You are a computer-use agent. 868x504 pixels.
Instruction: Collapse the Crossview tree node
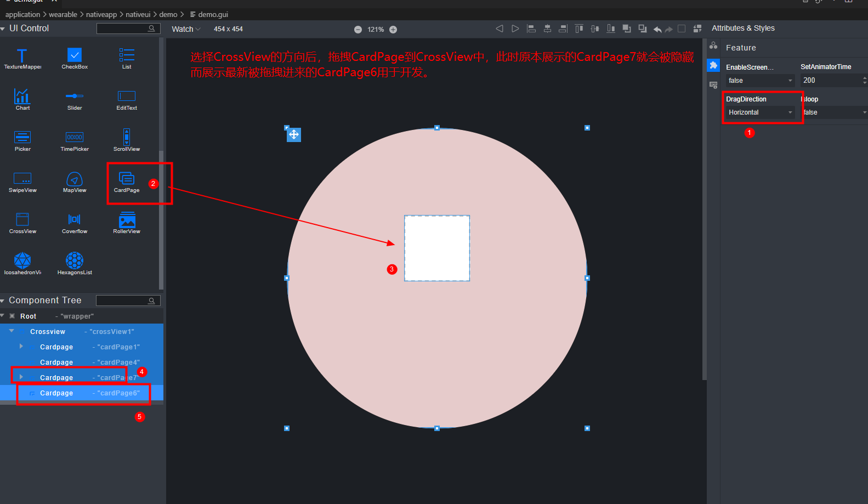[12, 331]
